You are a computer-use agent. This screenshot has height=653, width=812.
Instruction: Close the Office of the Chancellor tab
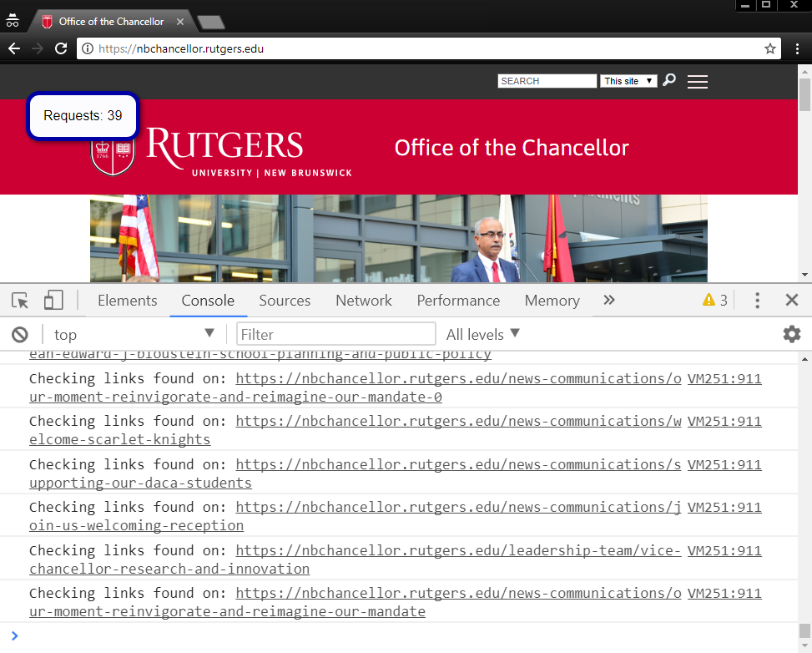(179, 22)
